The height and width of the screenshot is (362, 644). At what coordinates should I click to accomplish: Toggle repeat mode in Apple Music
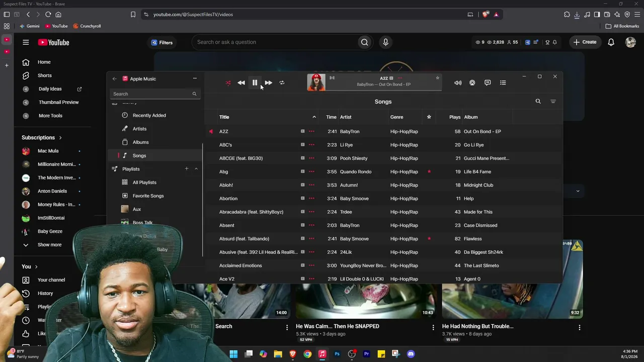coord(282,83)
